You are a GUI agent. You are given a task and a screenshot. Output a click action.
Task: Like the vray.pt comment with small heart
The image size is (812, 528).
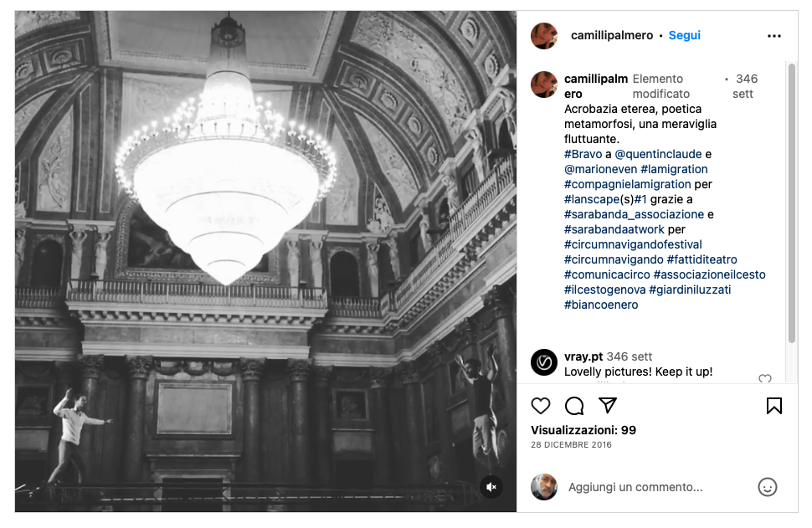click(764, 378)
